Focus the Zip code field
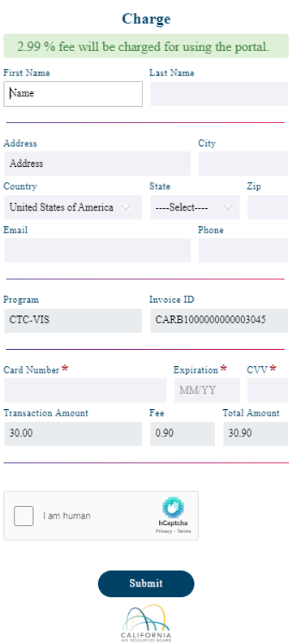The image size is (301, 644). pos(267,207)
